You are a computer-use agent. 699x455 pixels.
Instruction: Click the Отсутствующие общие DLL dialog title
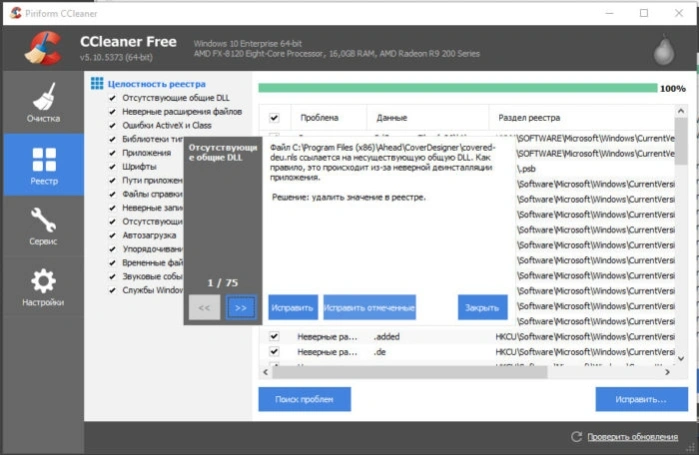coord(222,152)
